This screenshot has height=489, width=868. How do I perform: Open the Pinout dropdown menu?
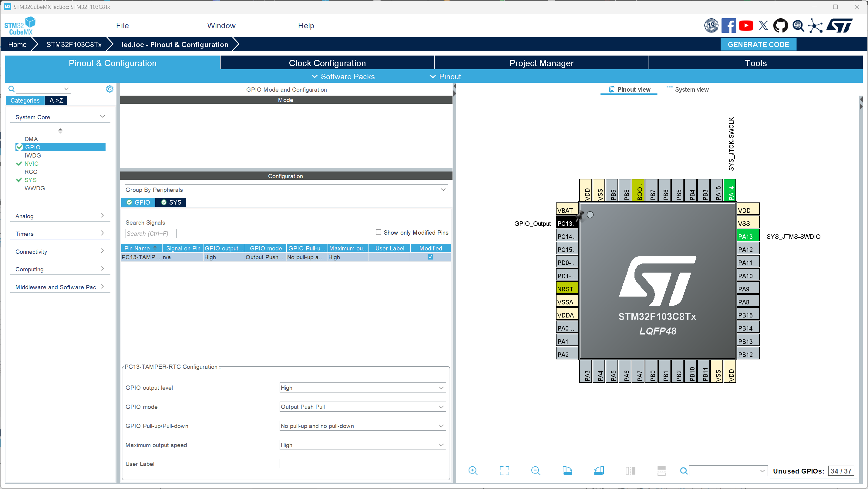pos(446,76)
